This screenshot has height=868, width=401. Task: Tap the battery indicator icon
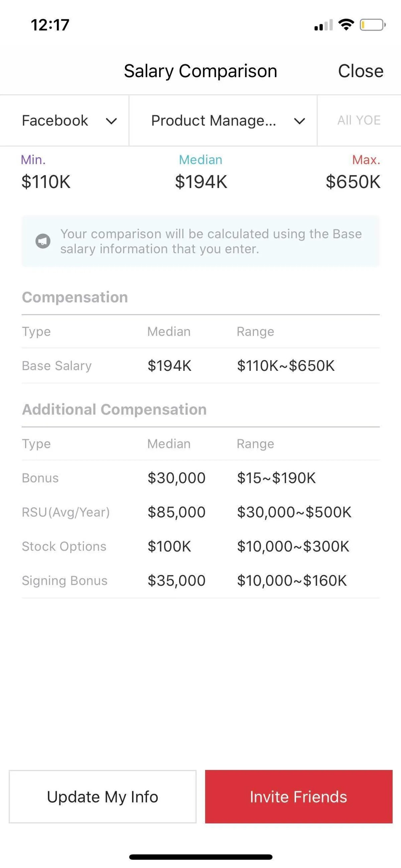tap(372, 25)
